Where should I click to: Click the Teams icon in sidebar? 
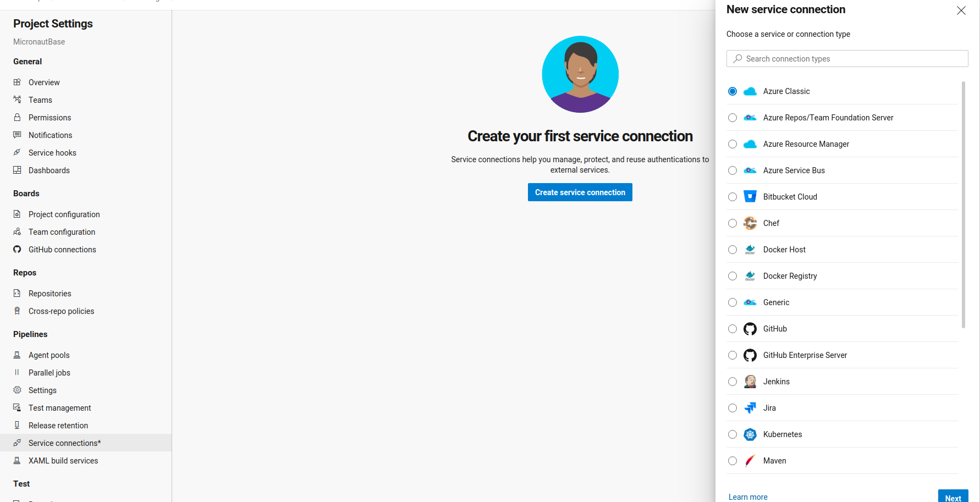(17, 100)
